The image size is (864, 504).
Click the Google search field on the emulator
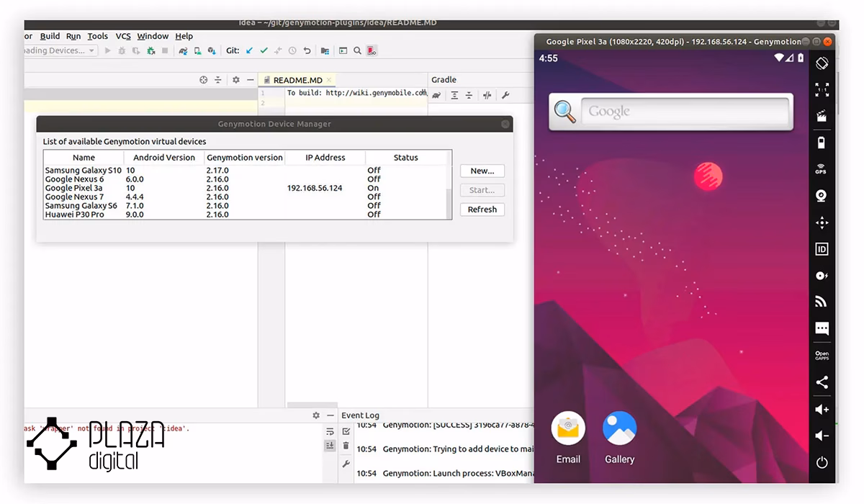pyautogui.click(x=684, y=112)
